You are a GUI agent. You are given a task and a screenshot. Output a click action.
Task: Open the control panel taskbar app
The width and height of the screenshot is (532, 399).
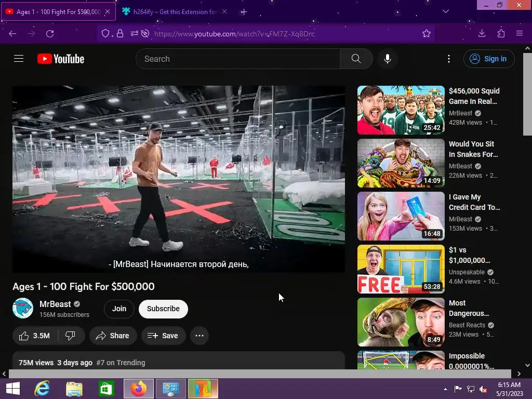click(x=170, y=389)
